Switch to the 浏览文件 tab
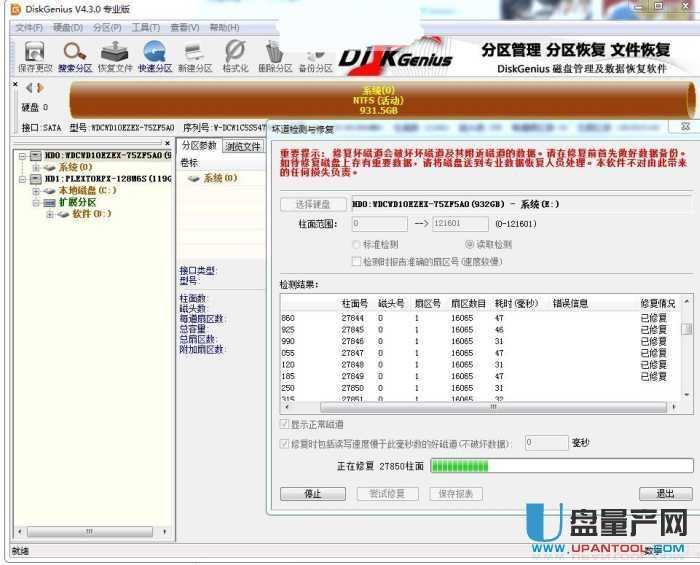The height and width of the screenshot is (565, 700). tap(243, 146)
